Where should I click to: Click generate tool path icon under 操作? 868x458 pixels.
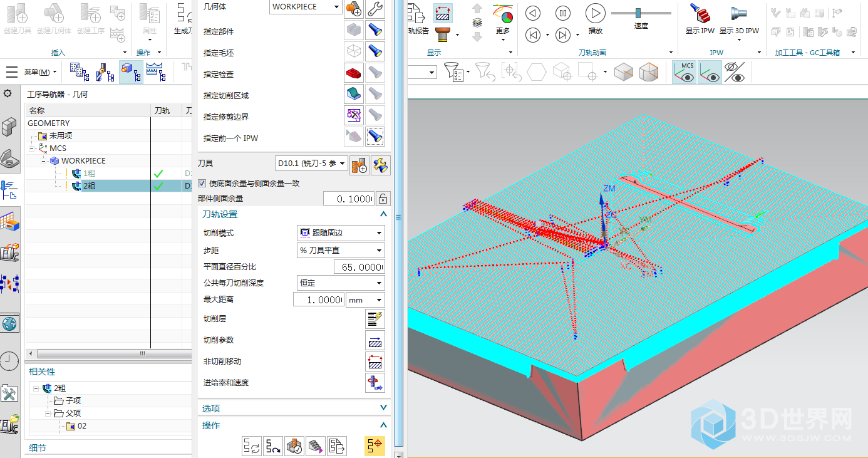(x=252, y=446)
